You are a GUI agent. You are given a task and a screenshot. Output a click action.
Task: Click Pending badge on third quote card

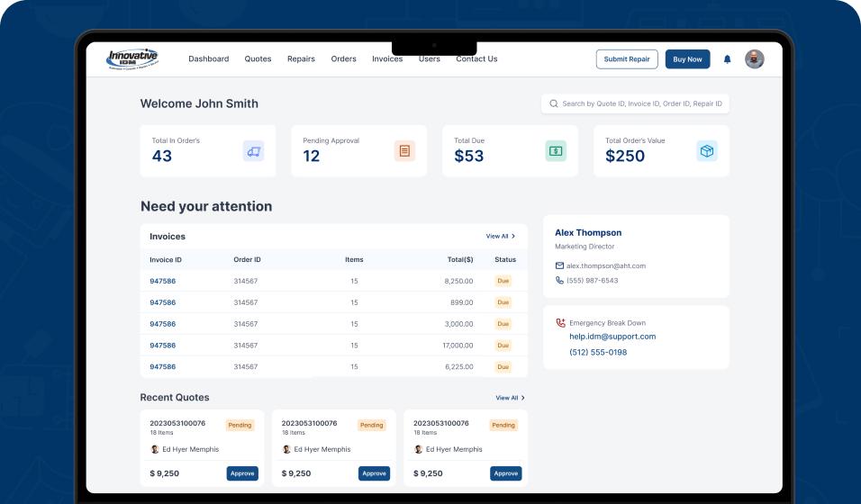tap(503, 425)
